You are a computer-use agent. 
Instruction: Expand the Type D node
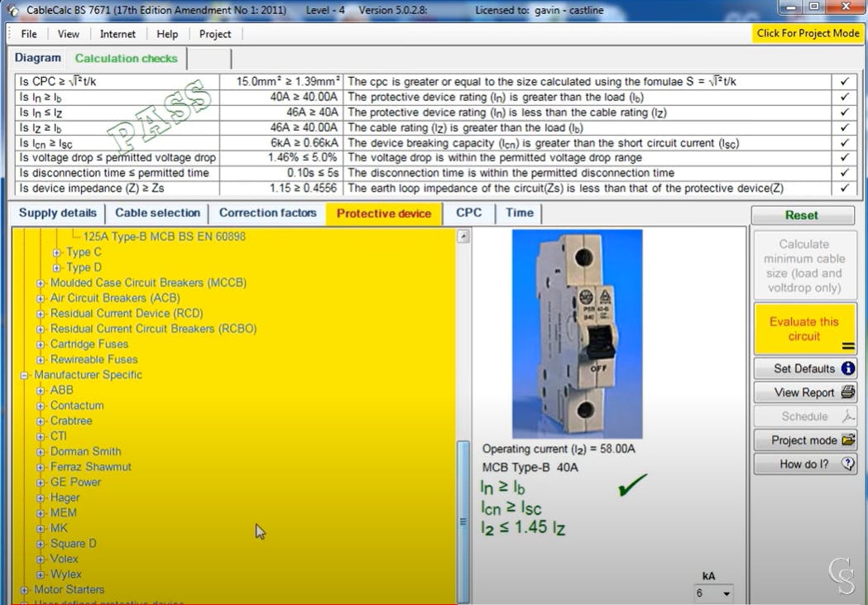click(x=56, y=268)
